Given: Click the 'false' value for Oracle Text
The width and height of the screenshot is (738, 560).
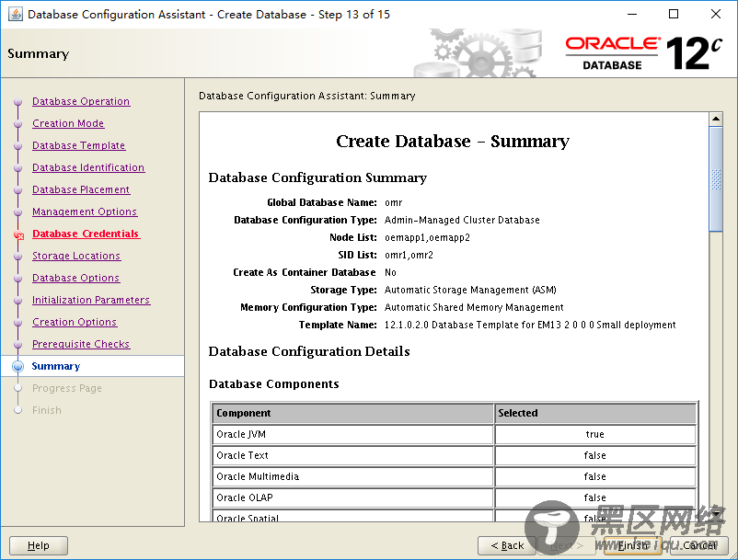Looking at the screenshot, I should 595,455.
